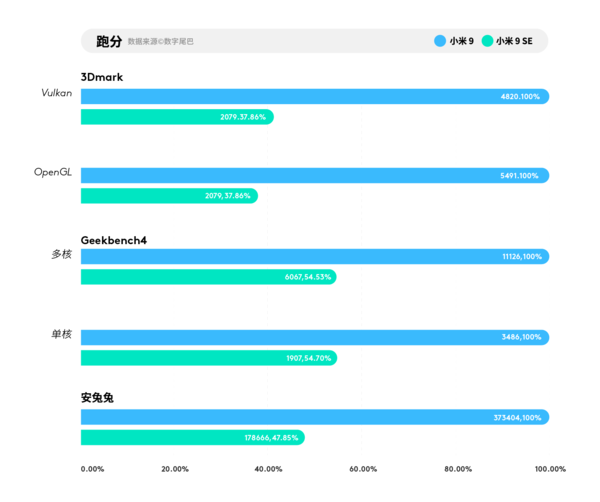Click the Vulkan blue bar 4820,100%
Viewport: 600px width, 502px height.
[314, 97]
